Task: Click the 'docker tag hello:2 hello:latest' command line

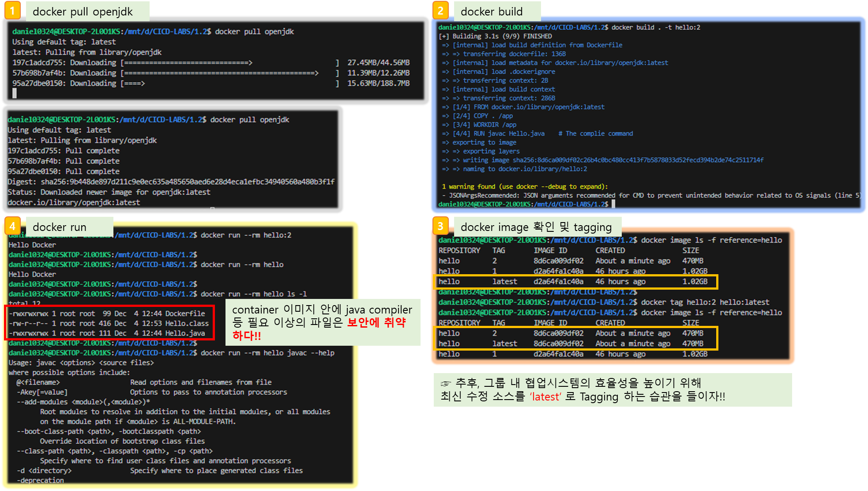Action: (705, 302)
